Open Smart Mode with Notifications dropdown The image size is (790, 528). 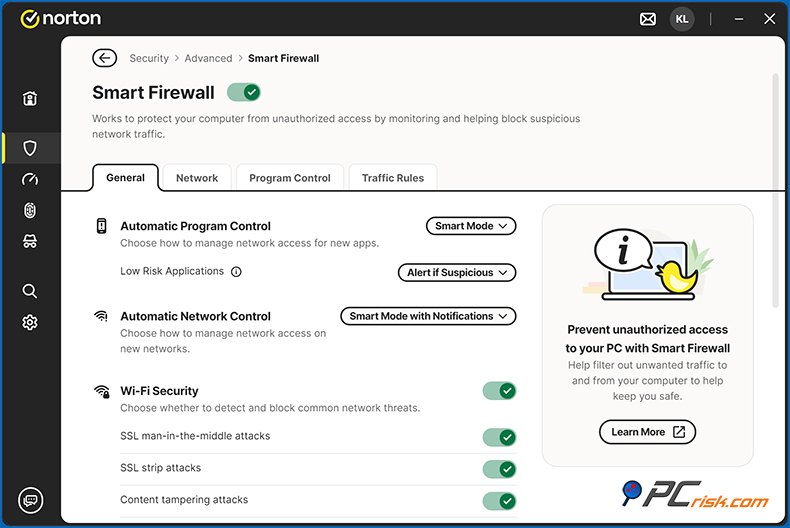point(428,316)
